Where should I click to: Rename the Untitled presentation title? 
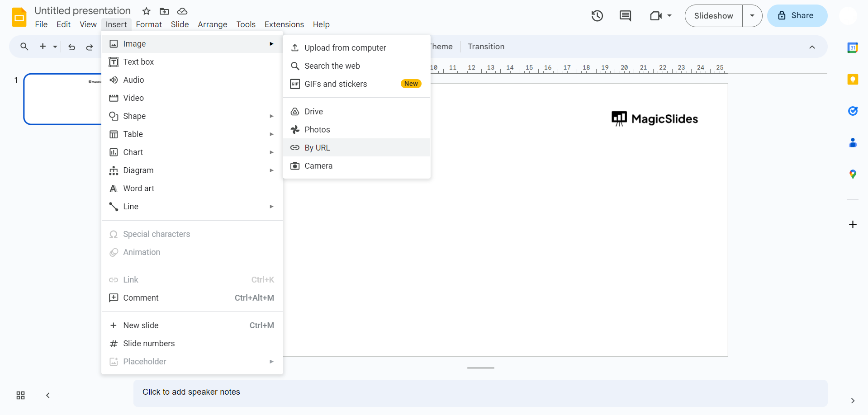click(83, 11)
